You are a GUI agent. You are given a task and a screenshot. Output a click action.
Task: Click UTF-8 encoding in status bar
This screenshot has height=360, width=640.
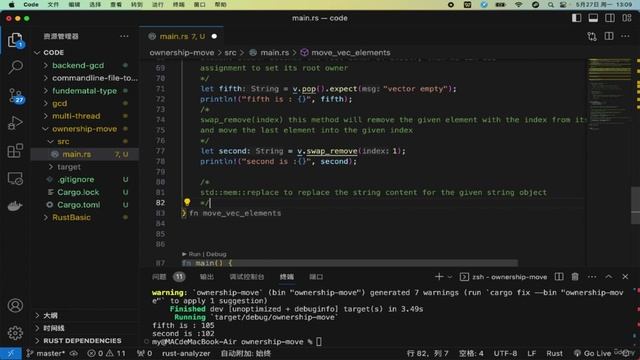505,353
